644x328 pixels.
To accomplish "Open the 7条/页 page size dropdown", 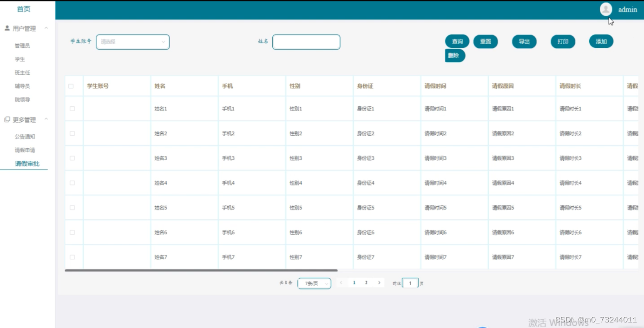I will tap(314, 283).
